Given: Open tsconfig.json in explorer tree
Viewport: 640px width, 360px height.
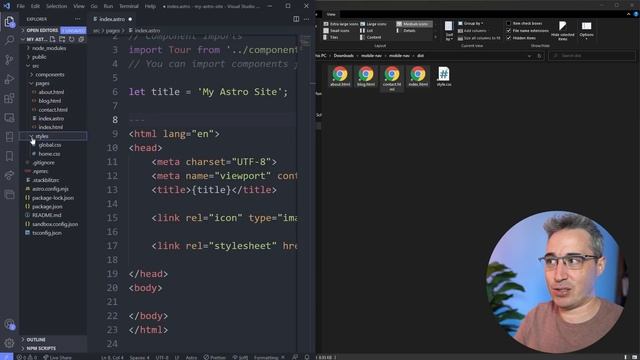Looking at the screenshot, I should 53,233.
